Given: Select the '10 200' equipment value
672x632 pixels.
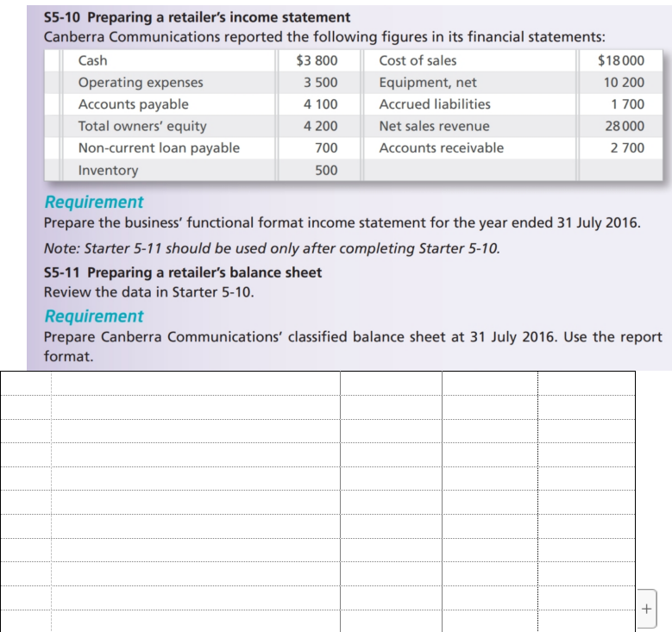Looking at the screenshot, I should (624, 82).
